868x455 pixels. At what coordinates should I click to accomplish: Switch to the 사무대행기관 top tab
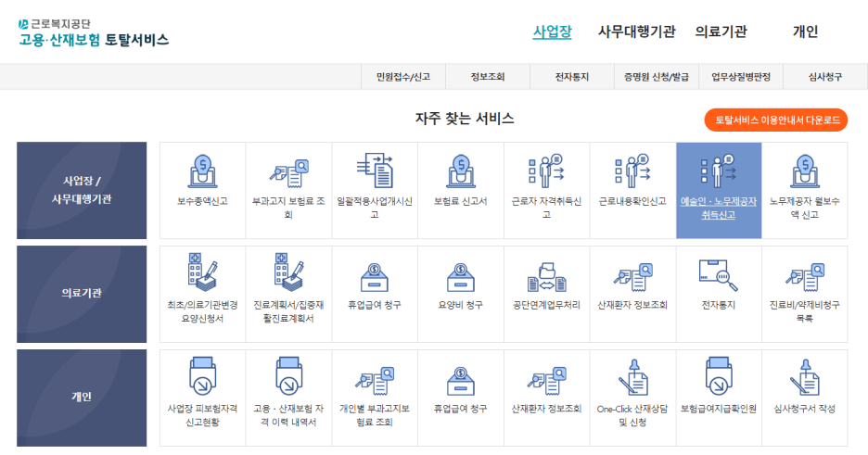tap(636, 32)
